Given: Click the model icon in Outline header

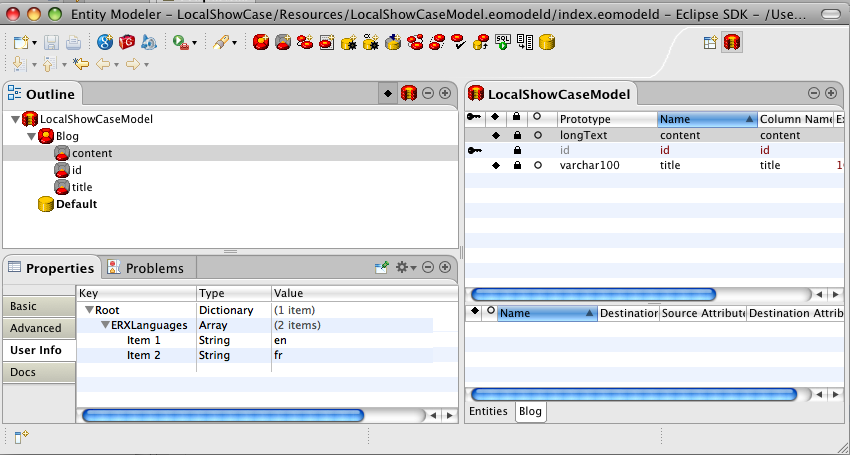Looking at the screenshot, I should (409, 94).
